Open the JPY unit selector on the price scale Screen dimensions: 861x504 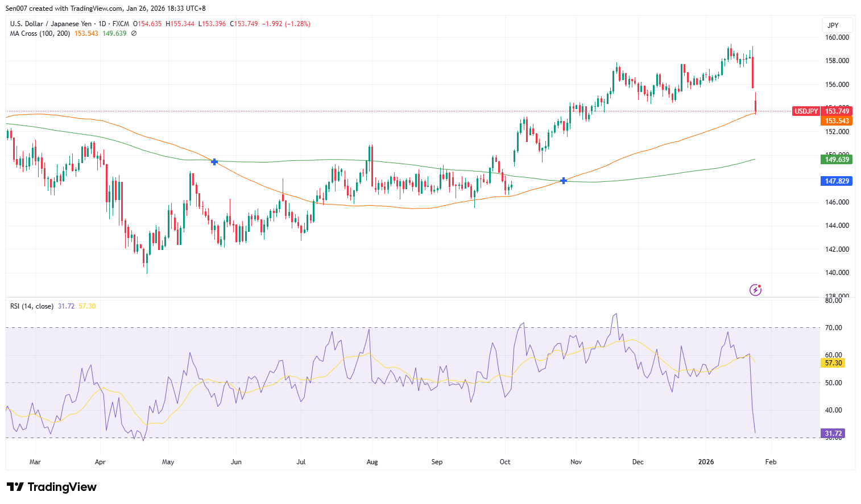pyautogui.click(x=832, y=25)
